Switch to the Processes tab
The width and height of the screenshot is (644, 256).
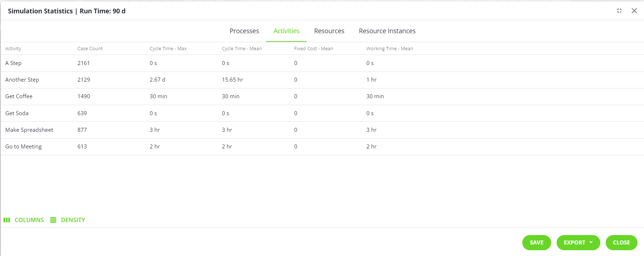[x=244, y=31]
